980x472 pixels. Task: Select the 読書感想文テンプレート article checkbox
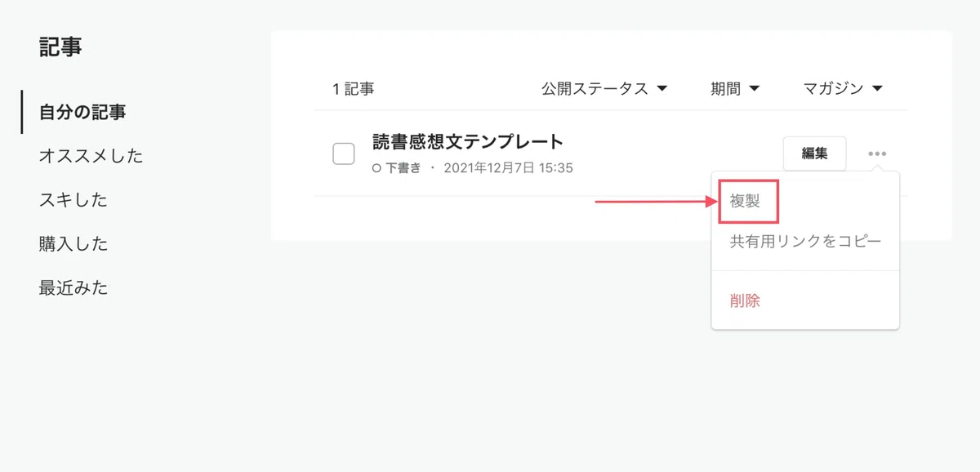(343, 154)
